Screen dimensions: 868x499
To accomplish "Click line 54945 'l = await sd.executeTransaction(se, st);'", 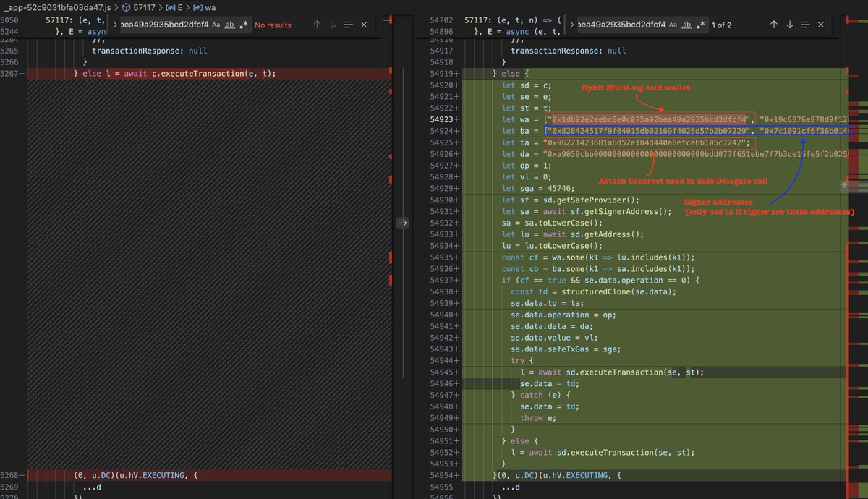I will point(612,372).
